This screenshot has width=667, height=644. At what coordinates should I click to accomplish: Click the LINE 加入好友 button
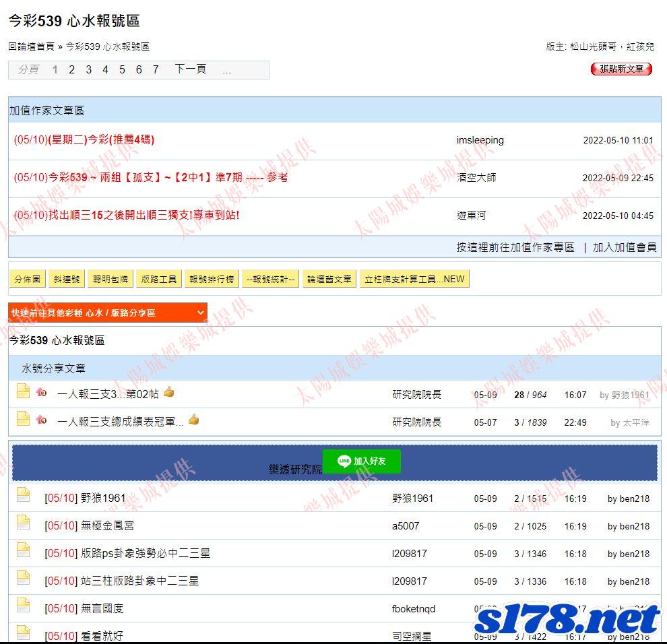point(362,461)
